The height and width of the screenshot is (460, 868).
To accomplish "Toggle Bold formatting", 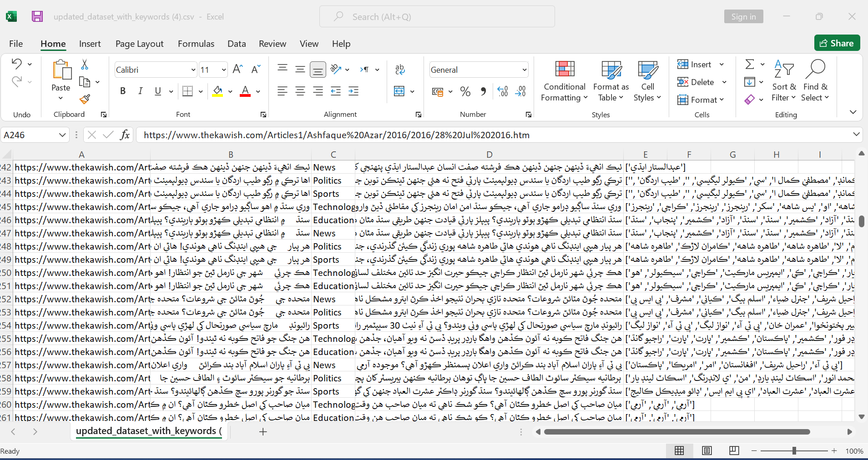I will tap(123, 91).
